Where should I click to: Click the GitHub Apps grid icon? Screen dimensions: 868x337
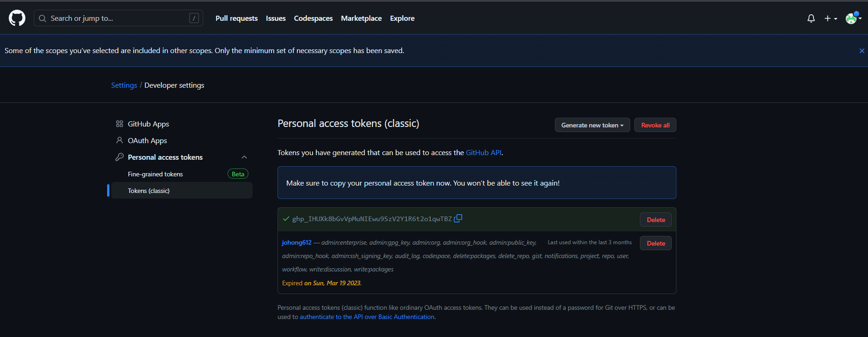coord(120,124)
